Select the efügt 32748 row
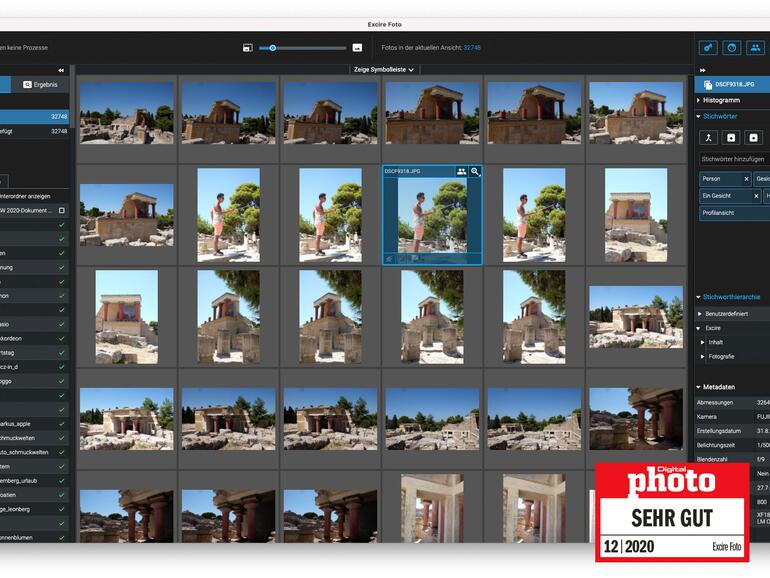Screen dimensions: 770x578 pyautogui.click(x=34, y=131)
